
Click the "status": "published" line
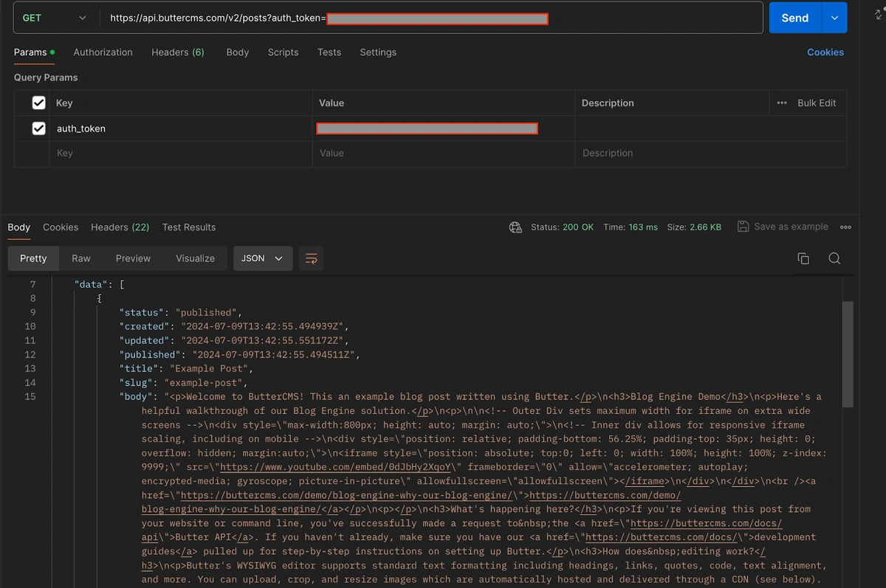[x=180, y=313]
